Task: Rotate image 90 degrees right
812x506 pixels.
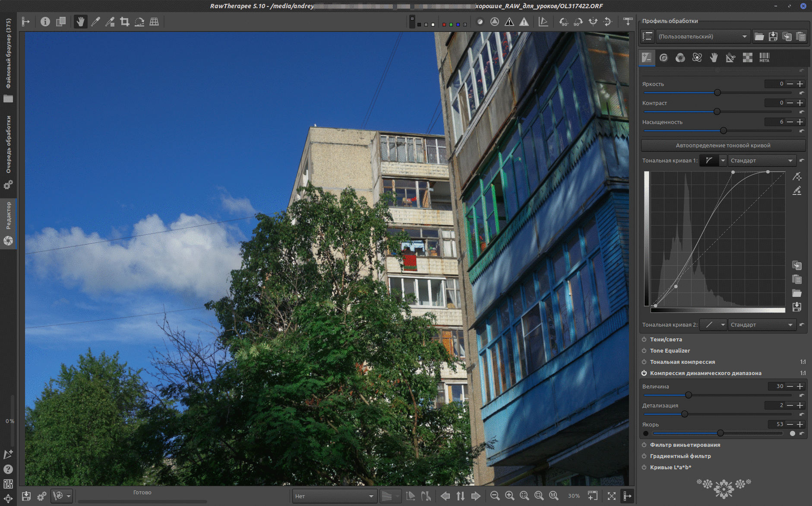Action: (x=578, y=22)
